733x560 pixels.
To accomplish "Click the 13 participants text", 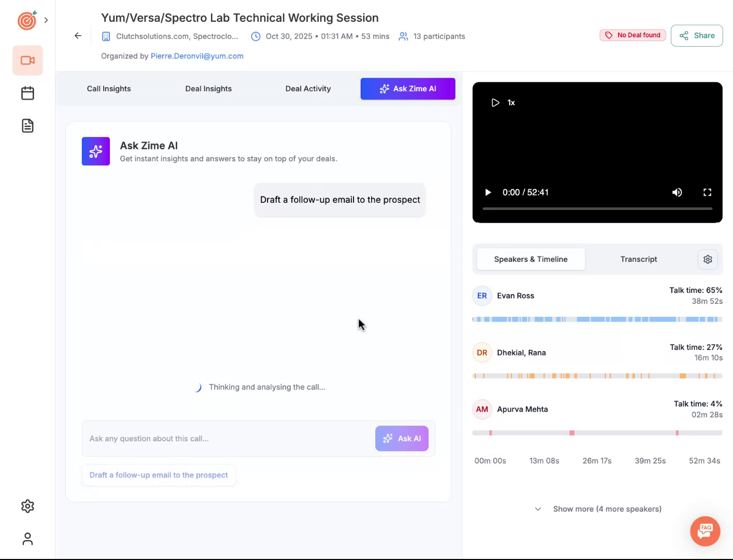I will point(439,36).
